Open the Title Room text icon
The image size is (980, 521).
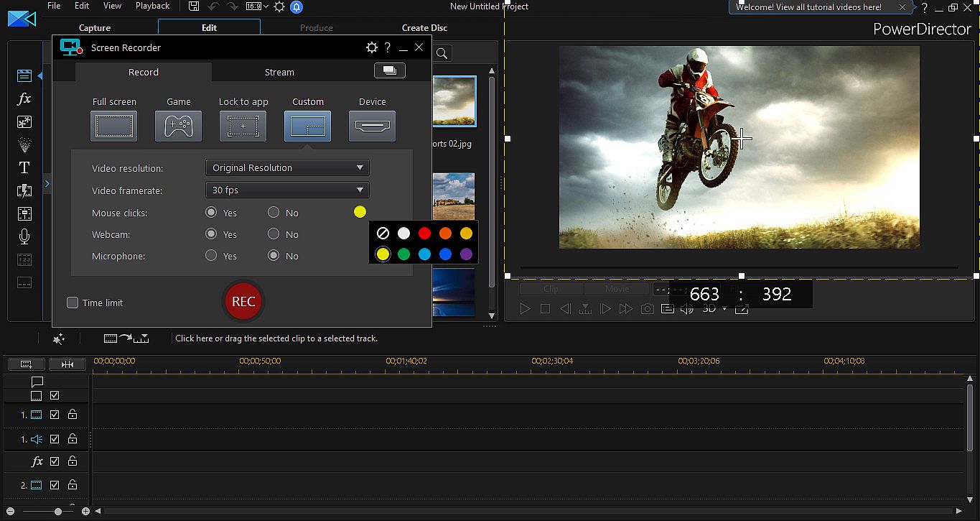[x=24, y=167]
